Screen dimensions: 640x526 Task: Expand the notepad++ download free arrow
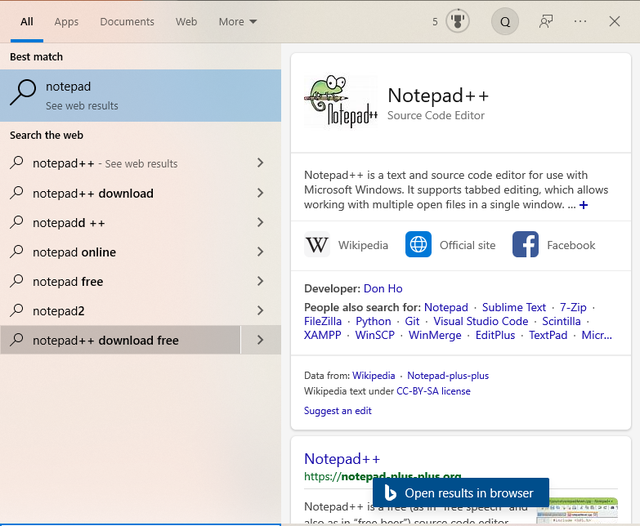pyautogui.click(x=260, y=340)
